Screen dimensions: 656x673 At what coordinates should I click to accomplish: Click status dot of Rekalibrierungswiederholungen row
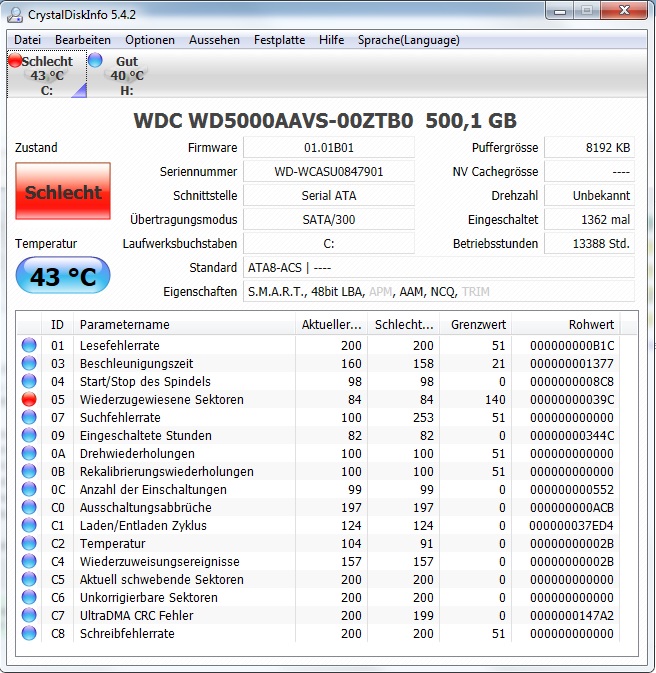coord(29,471)
